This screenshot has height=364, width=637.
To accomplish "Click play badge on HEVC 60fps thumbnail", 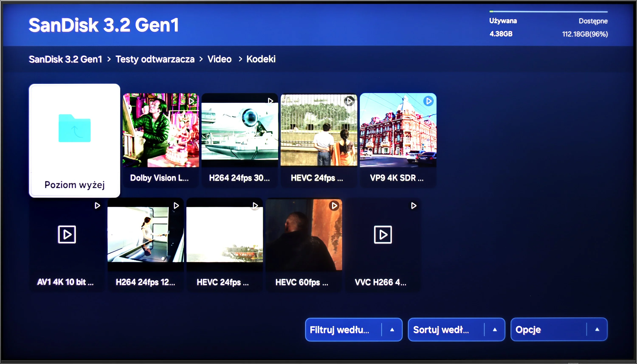I will (x=334, y=206).
